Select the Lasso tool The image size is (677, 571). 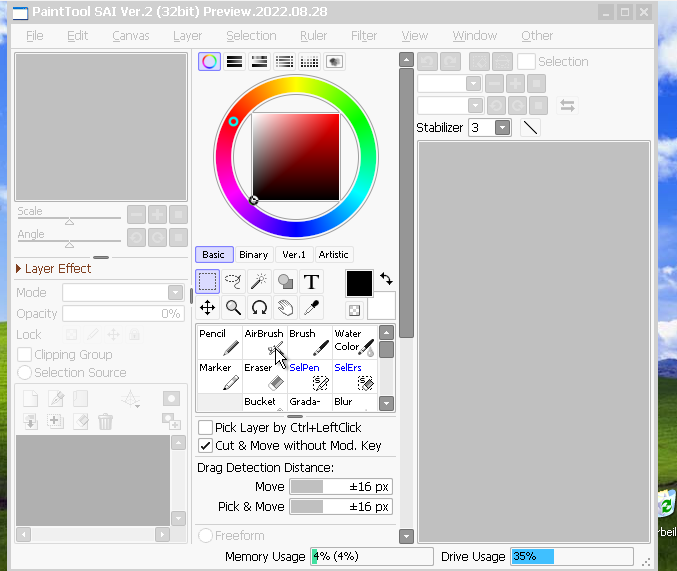pos(233,282)
